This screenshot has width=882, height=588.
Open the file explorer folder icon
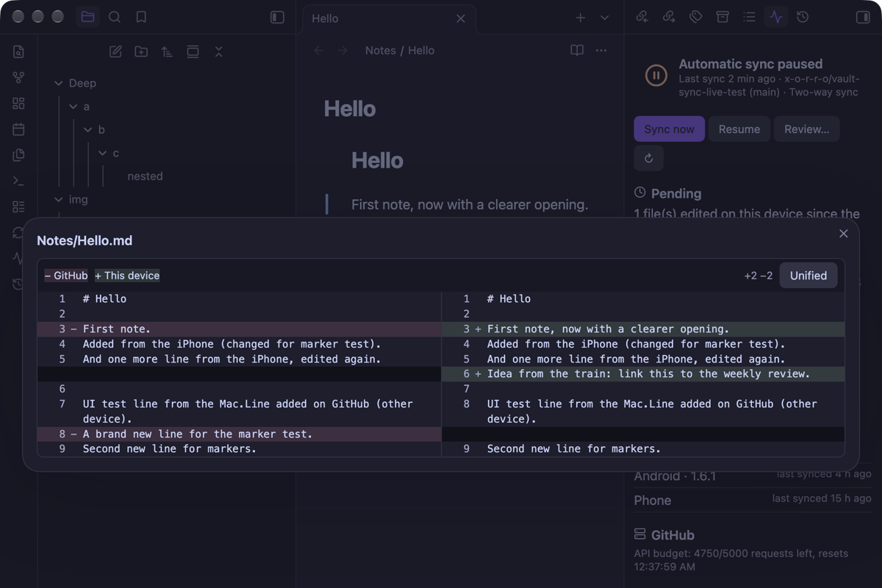(87, 17)
